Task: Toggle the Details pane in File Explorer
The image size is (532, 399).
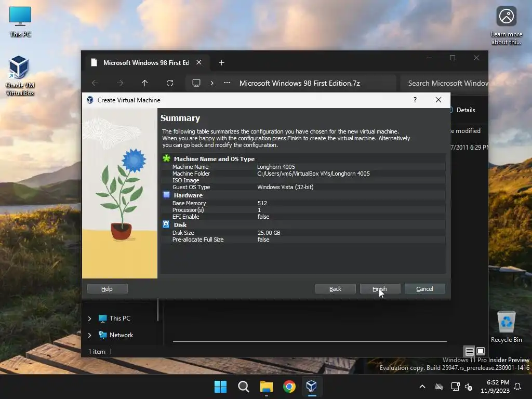Action: tap(463, 110)
